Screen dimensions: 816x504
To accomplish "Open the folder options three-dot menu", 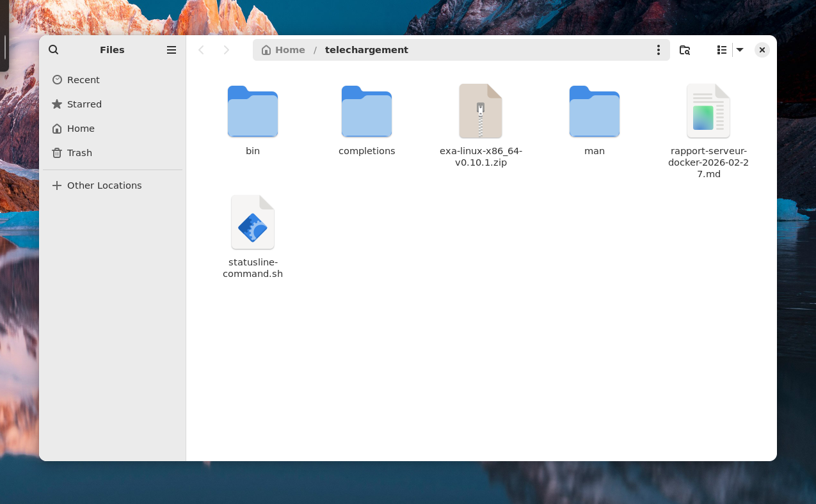I will pos(658,50).
